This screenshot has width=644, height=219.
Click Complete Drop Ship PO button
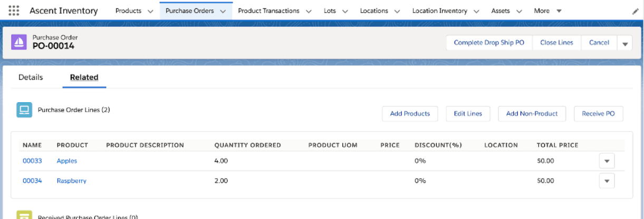(489, 43)
